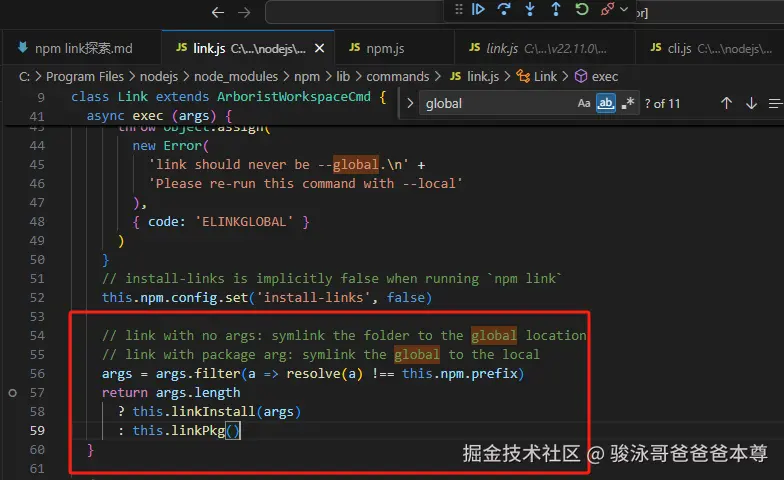Click the install-links comment on line 51

332,278
